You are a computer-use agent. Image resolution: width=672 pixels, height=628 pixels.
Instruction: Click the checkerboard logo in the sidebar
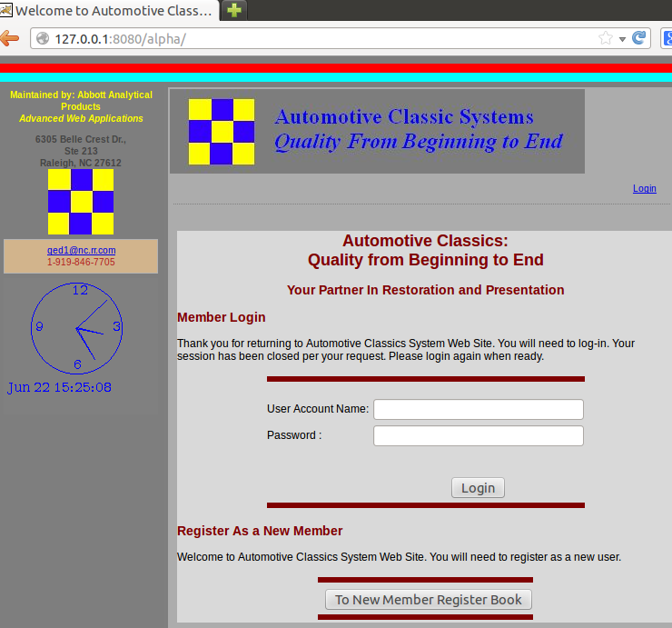(x=81, y=202)
